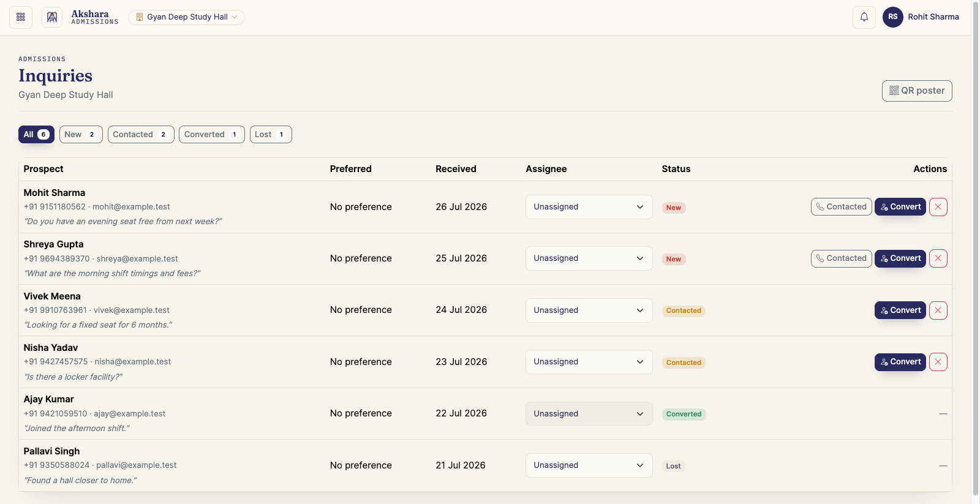This screenshot has width=980, height=504.
Task: Click the Preferred column header
Action: (350, 169)
